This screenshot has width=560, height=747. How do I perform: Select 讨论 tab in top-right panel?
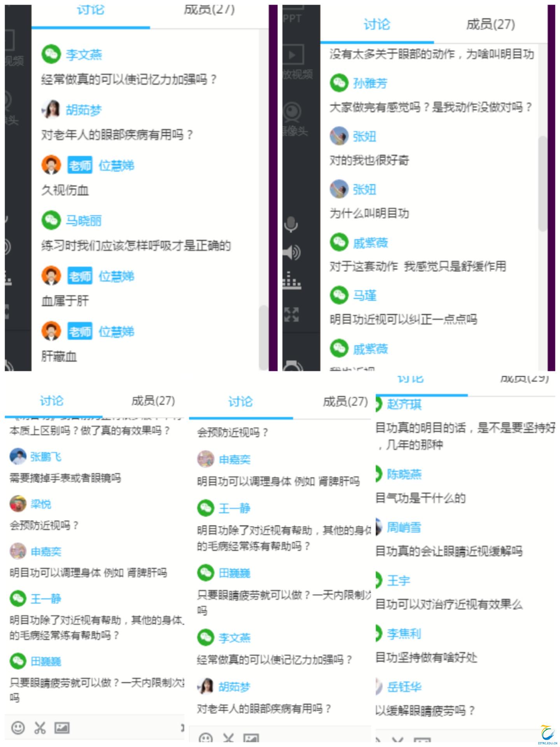pyautogui.click(x=376, y=25)
